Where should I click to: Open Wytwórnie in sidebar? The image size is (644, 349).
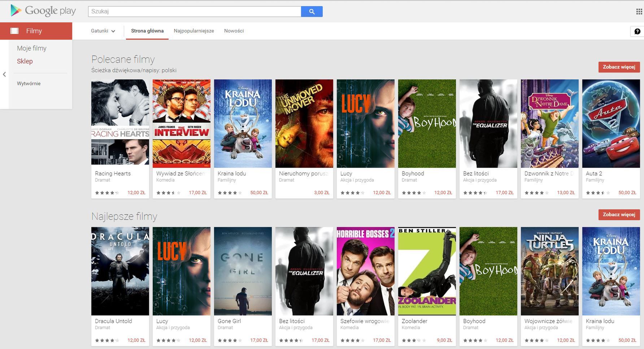pos(29,83)
